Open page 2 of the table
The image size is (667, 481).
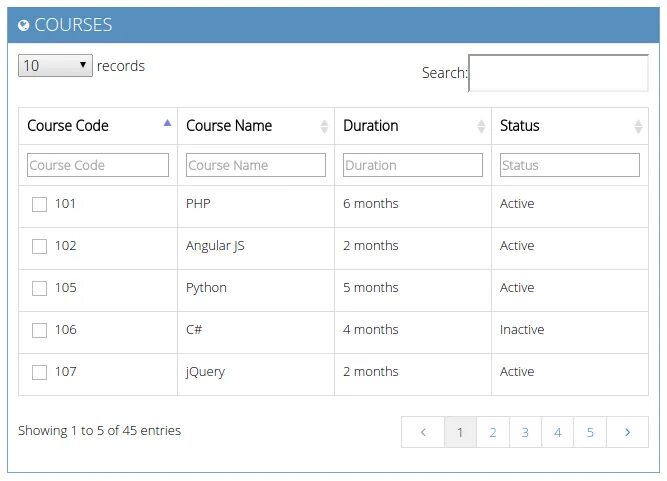(493, 432)
